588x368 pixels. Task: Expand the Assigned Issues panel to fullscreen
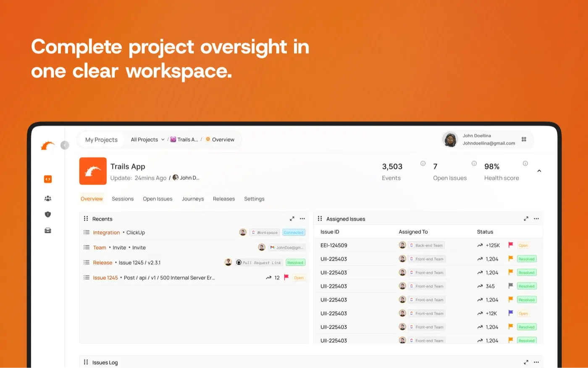[x=526, y=219]
